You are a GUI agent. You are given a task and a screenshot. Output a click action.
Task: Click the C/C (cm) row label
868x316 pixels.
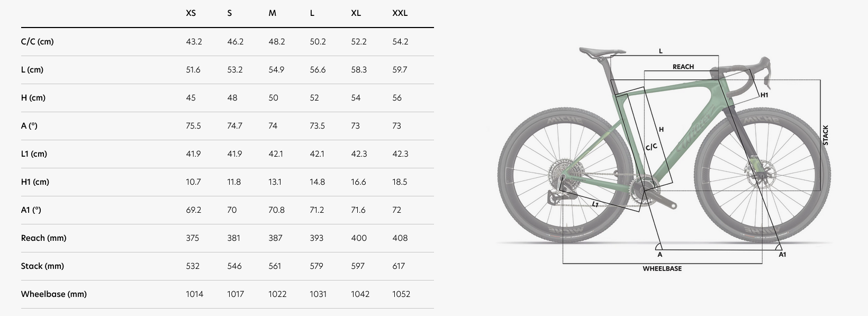[x=38, y=42]
